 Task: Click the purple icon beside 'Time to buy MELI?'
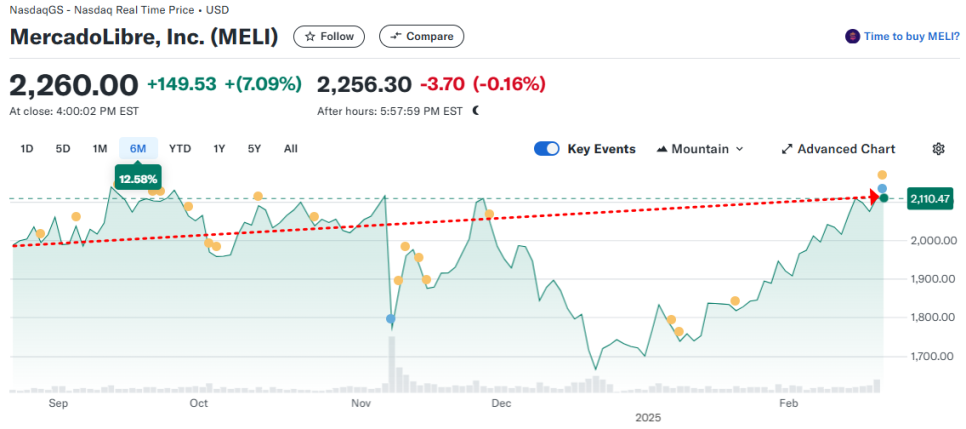pyautogui.click(x=852, y=36)
